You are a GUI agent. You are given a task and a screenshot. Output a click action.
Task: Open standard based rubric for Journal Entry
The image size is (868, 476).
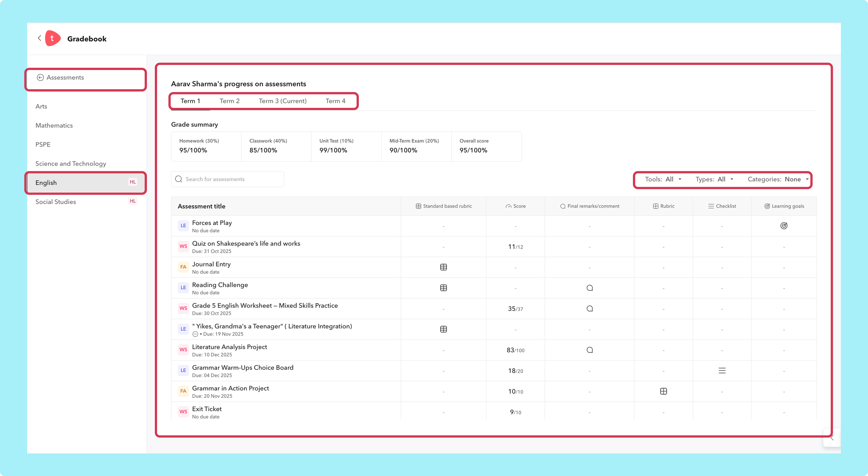click(443, 267)
